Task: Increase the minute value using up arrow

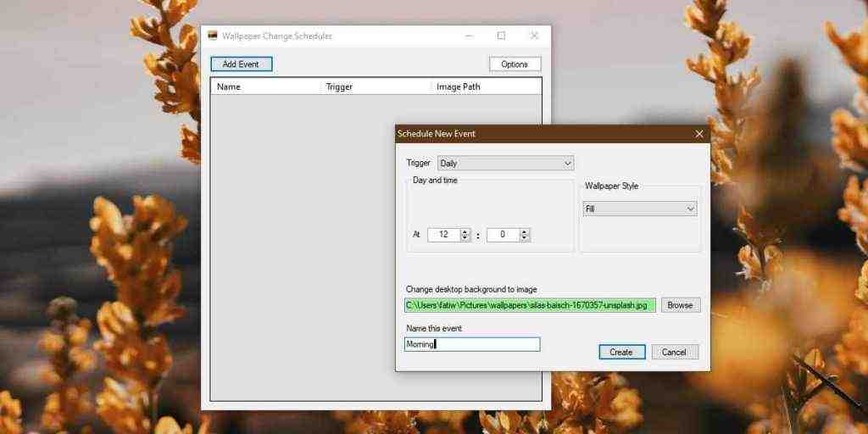Action: click(524, 231)
